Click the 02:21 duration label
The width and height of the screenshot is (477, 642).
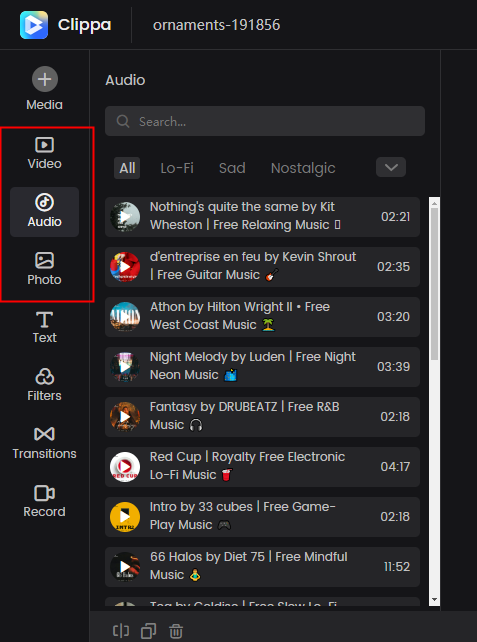click(x=396, y=217)
